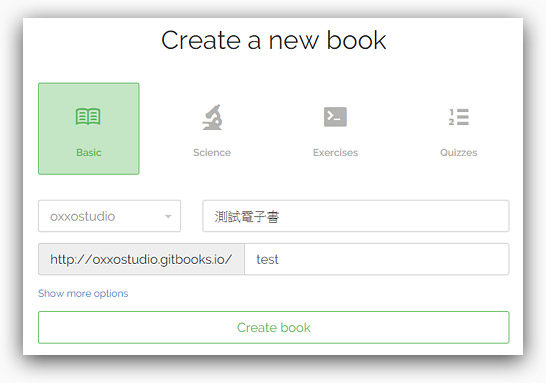
Task: Click the http://oxxostudio.gitbooks.io/ URL prefix
Action: 141,259
